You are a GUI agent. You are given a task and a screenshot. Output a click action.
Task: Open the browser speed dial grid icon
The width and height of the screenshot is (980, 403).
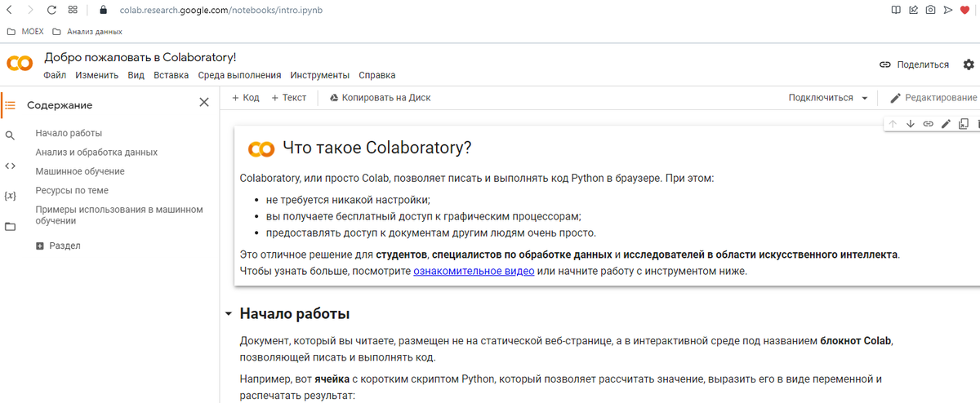point(73,11)
